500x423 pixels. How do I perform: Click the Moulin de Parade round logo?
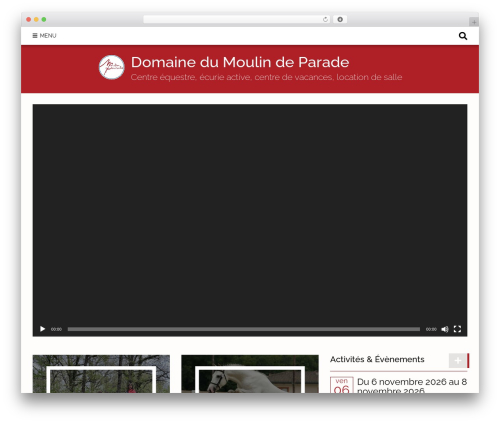click(112, 67)
